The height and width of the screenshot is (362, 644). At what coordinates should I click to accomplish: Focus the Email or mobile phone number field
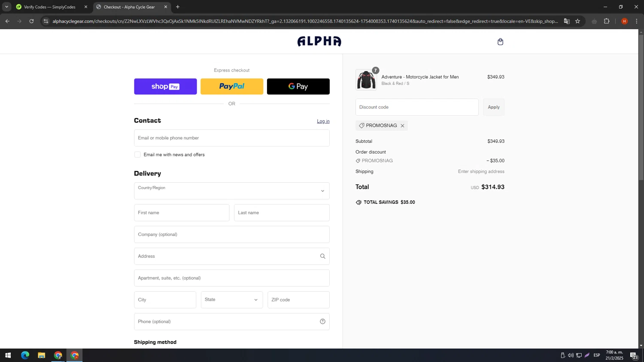(231, 138)
